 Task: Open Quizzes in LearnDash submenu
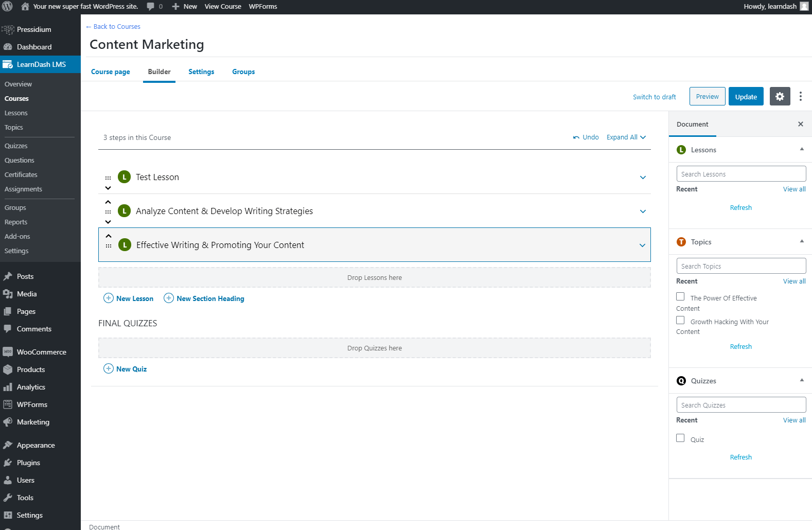[x=16, y=146]
